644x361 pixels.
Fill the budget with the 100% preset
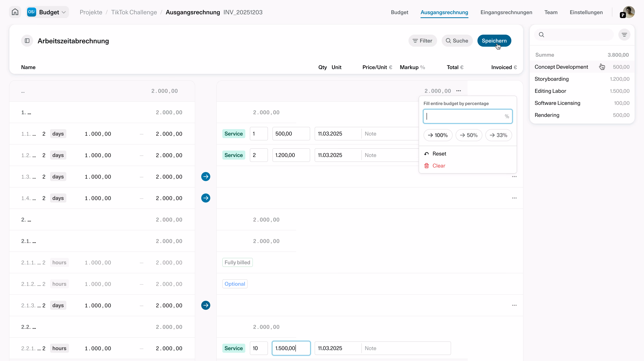click(x=438, y=135)
